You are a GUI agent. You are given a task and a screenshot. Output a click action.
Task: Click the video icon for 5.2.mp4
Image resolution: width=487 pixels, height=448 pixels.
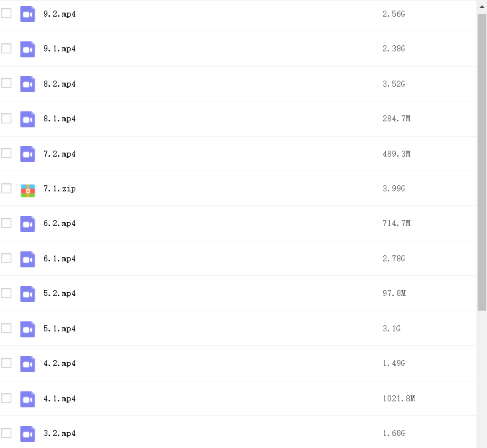(x=27, y=294)
